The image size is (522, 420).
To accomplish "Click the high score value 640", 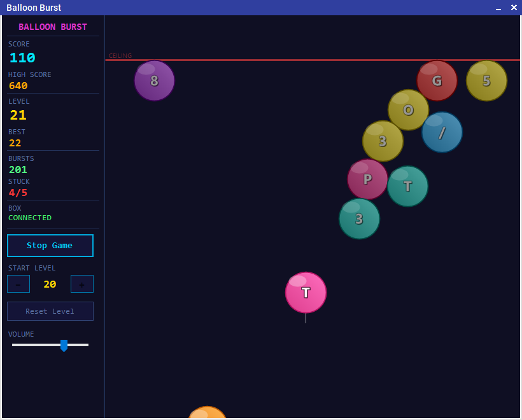I will pos(18,86).
